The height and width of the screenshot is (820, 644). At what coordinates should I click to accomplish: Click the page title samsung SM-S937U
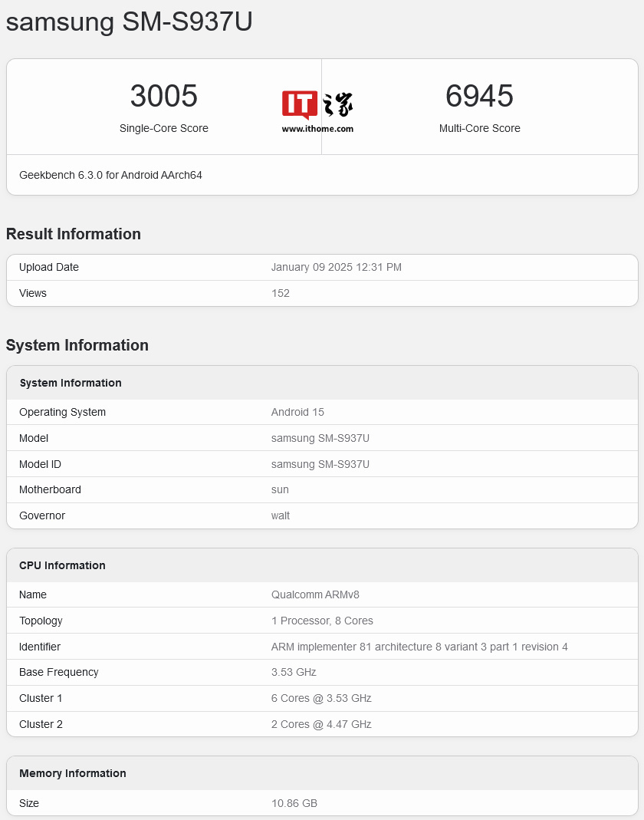130,22
